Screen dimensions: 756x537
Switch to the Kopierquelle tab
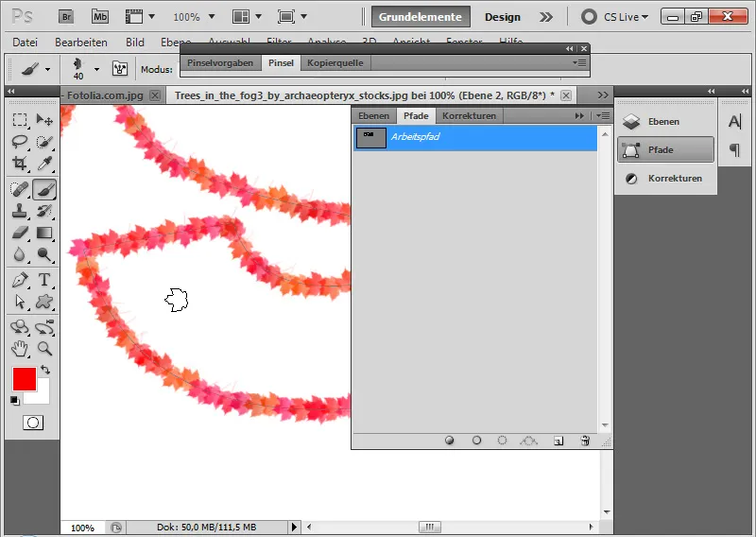[335, 62]
